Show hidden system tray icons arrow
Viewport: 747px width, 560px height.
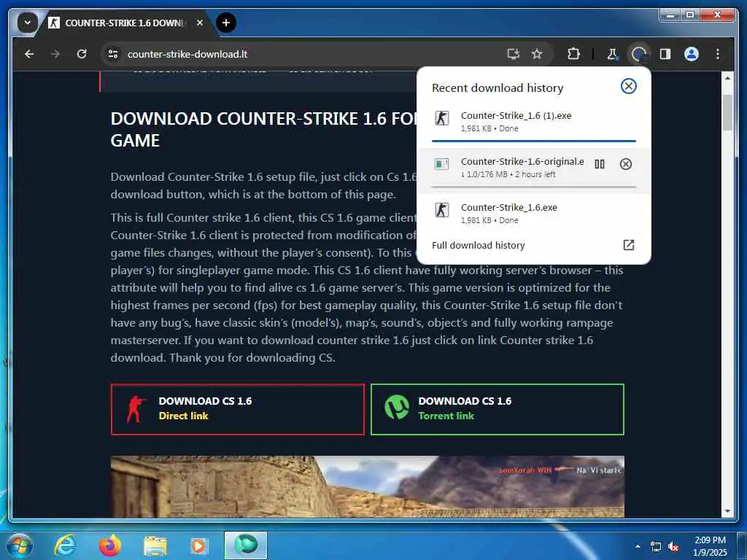(638, 546)
